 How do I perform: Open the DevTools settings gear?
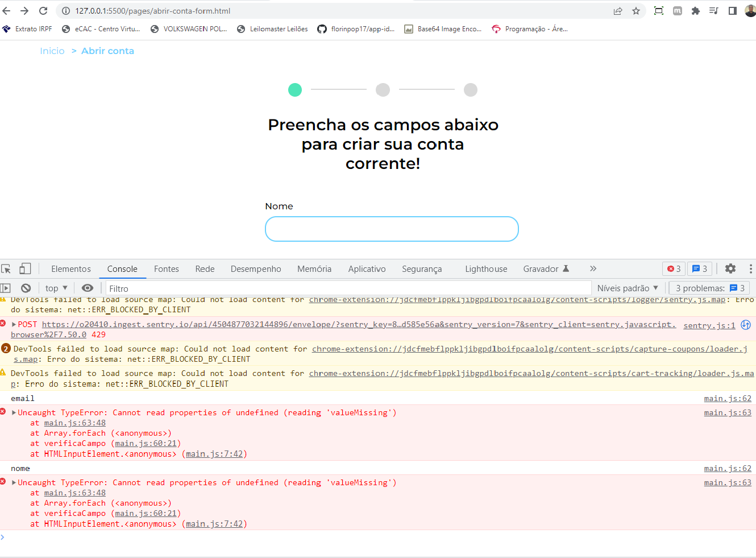pos(730,268)
